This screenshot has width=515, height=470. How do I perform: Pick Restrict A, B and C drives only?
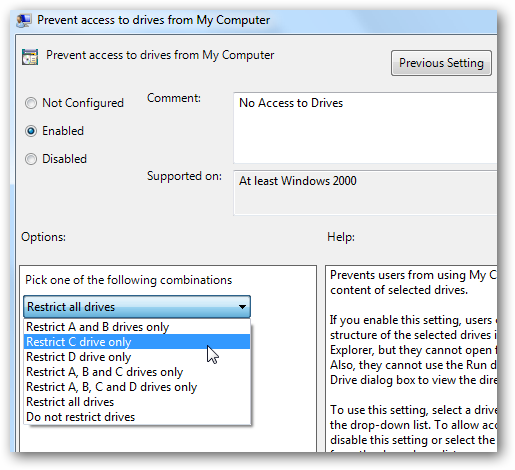[137, 372]
